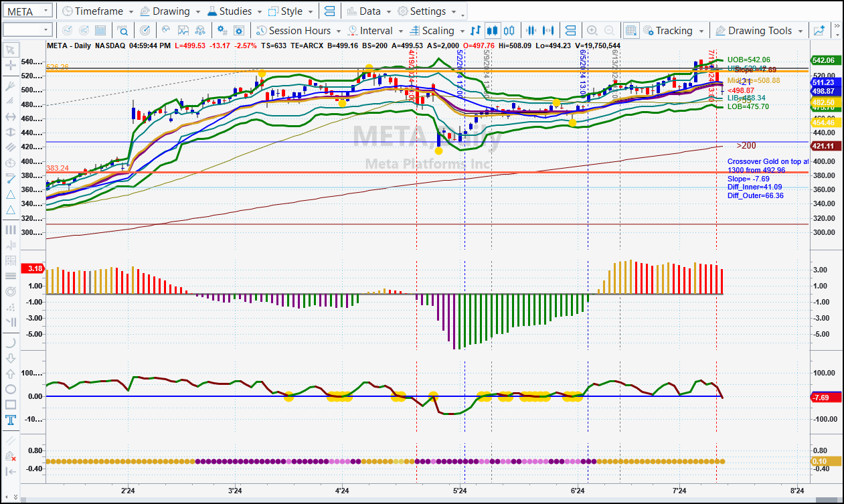Pick the horizontal double-arrow measure tool
Image resolution: width=844 pixels, height=504 pixels.
click(11, 116)
